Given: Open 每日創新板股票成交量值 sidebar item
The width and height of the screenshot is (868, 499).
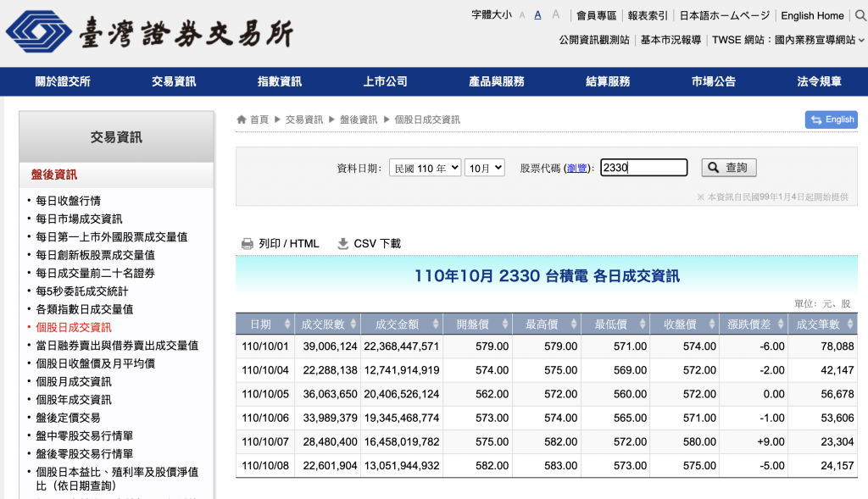Looking at the screenshot, I should pos(95,255).
